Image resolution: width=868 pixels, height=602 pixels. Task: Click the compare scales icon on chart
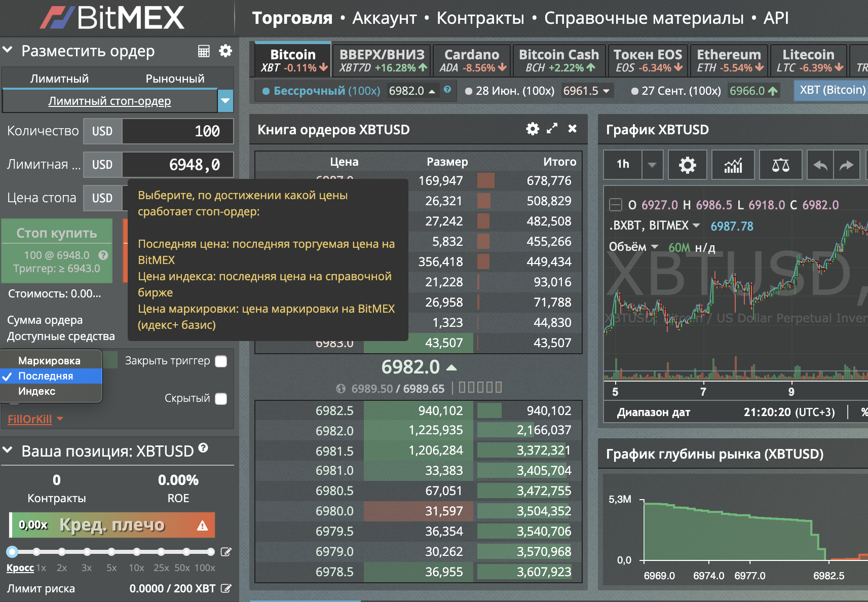(780, 165)
